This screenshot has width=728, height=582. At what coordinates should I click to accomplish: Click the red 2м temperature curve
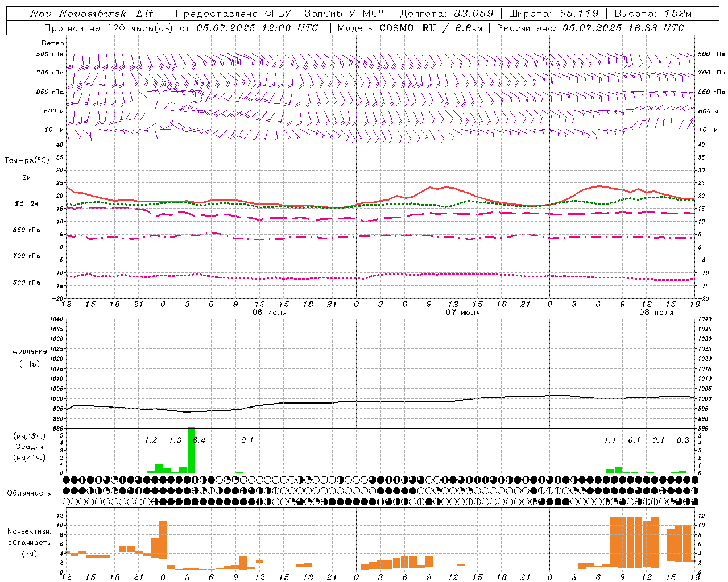(381, 202)
